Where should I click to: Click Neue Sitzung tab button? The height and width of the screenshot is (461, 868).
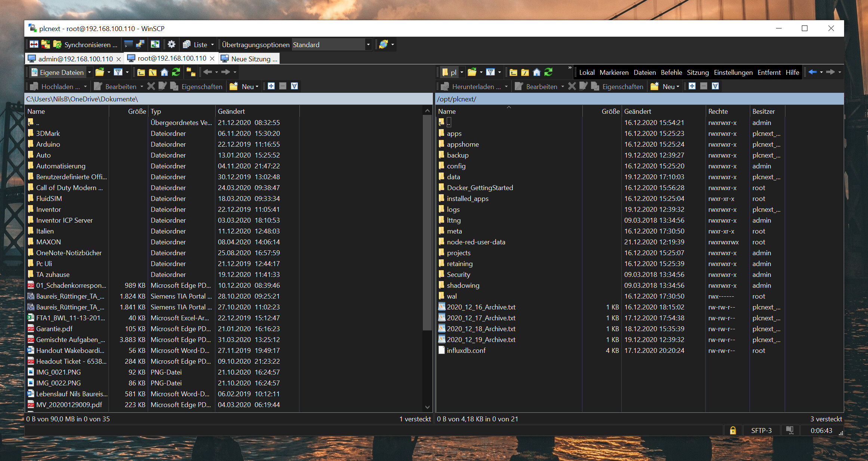coord(250,59)
